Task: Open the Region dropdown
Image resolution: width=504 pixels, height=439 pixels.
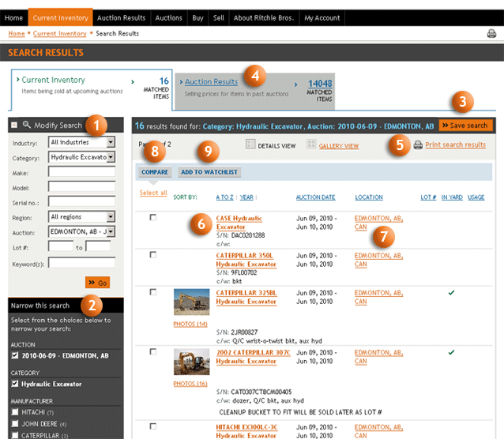Action: (81, 216)
